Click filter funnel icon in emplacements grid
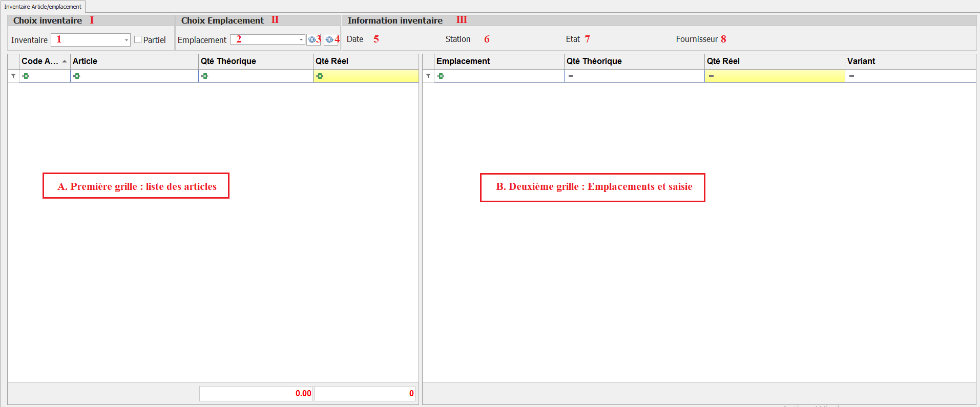 pos(428,76)
